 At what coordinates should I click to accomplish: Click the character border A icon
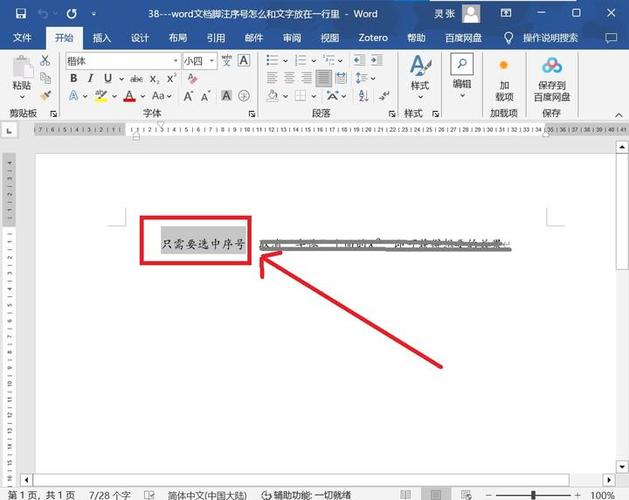[243, 61]
